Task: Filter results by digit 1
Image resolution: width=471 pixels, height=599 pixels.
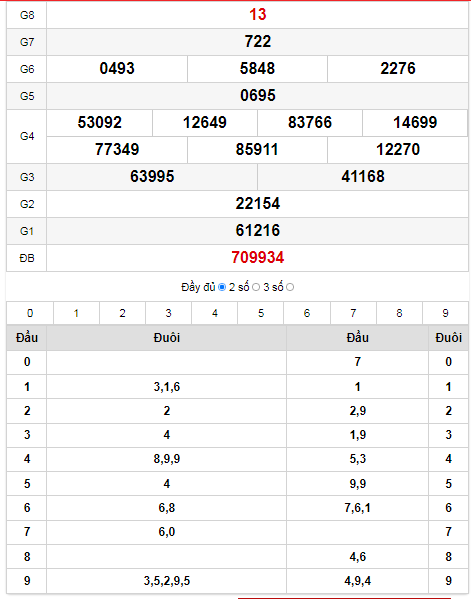Action: (x=76, y=313)
